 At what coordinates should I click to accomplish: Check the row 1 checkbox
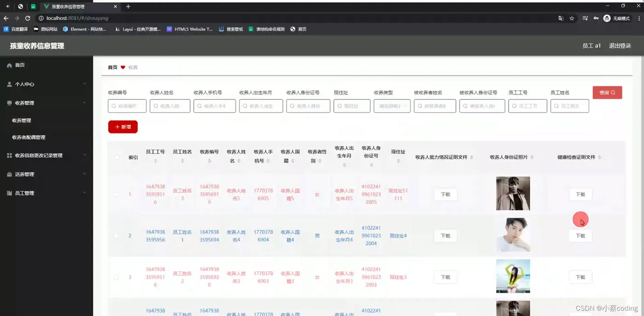[x=116, y=195]
